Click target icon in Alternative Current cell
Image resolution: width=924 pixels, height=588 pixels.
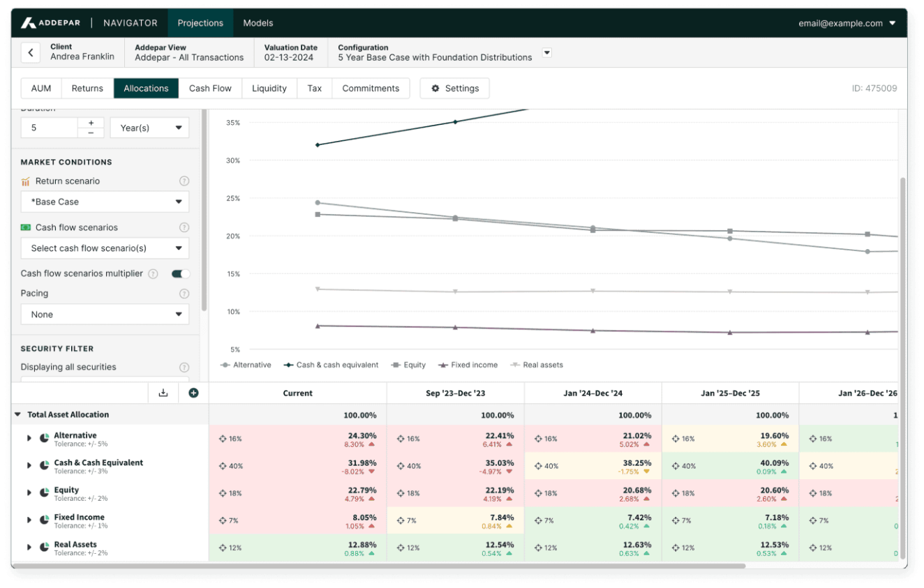(x=223, y=439)
